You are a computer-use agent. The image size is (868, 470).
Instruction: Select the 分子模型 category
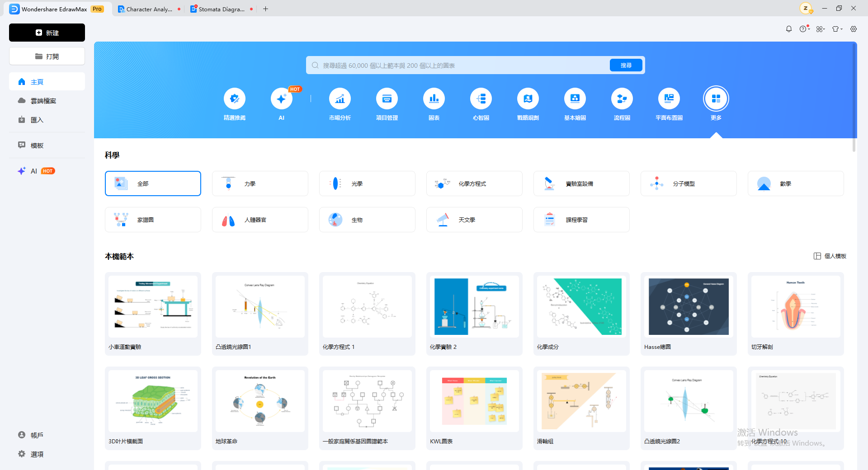pyautogui.click(x=689, y=183)
